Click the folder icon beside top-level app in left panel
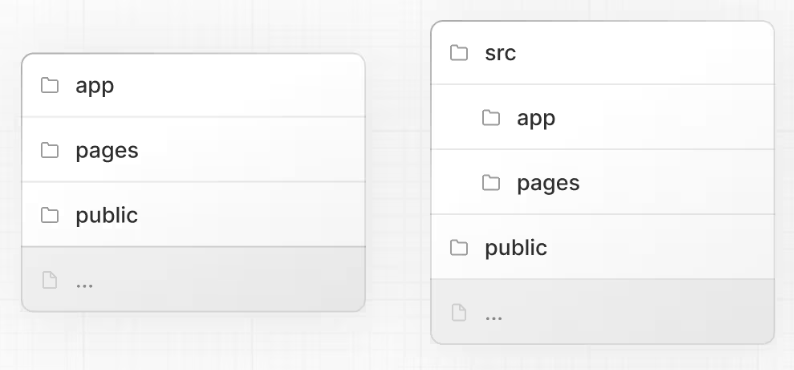794x370 pixels. click(50, 86)
